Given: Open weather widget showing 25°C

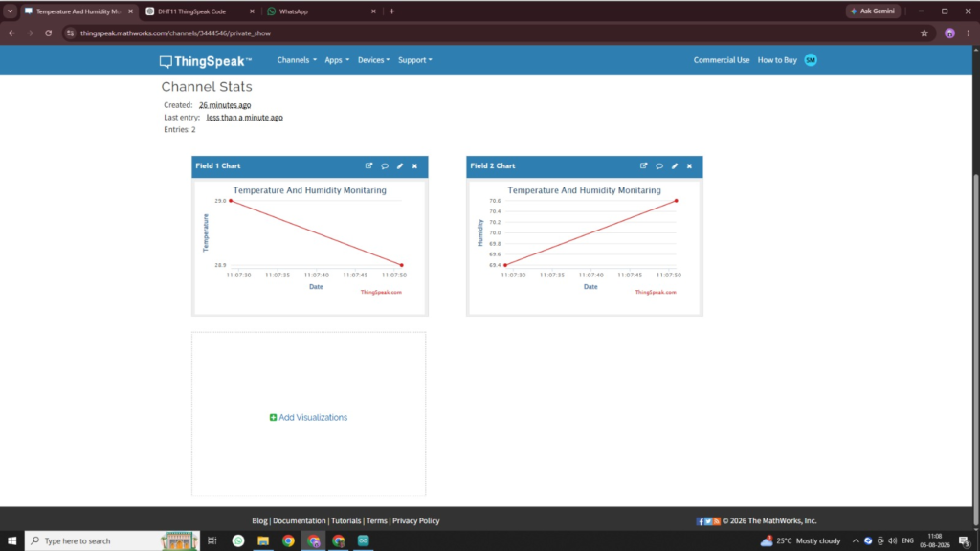Looking at the screenshot, I should pyautogui.click(x=801, y=541).
